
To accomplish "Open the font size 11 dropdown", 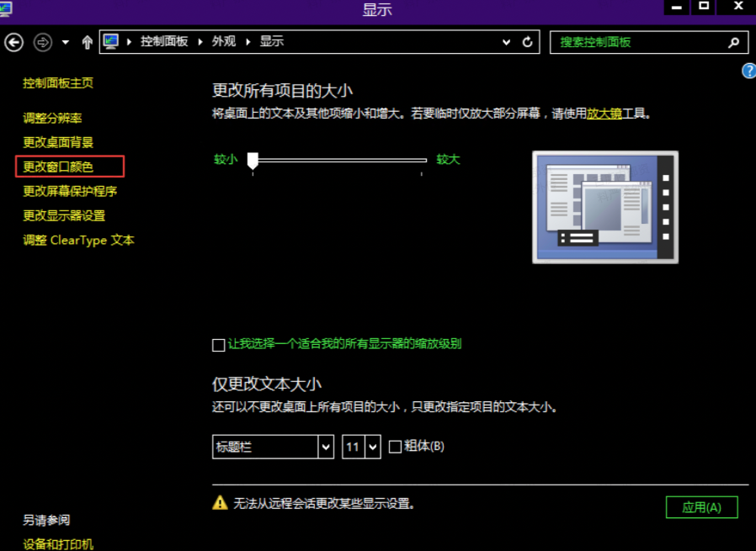I will tap(373, 447).
